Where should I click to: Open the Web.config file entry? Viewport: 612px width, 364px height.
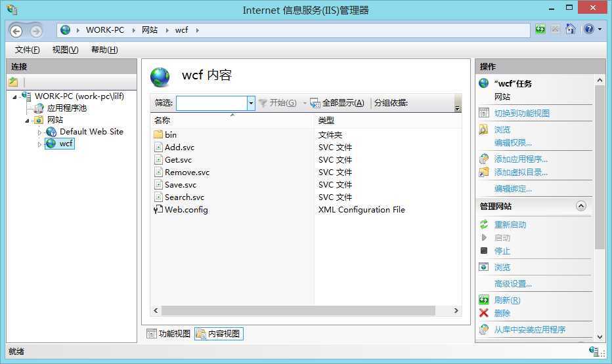[186, 210]
